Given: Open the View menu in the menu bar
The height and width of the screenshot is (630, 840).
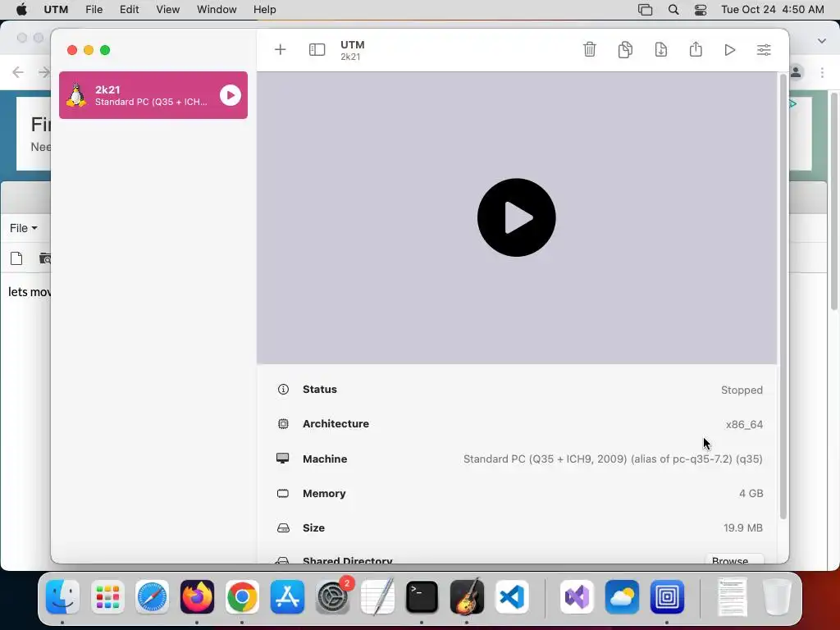Looking at the screenshot, I should 167,10.
